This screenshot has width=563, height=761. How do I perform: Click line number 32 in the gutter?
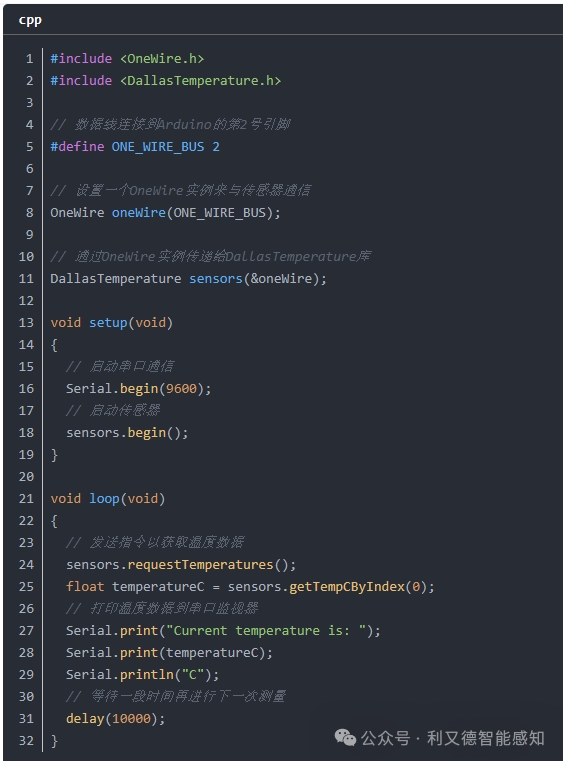[26, 741]
